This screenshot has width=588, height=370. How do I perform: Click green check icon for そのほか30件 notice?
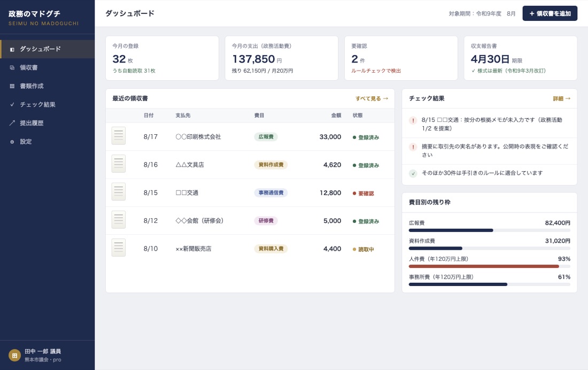(x=413, y=173)
